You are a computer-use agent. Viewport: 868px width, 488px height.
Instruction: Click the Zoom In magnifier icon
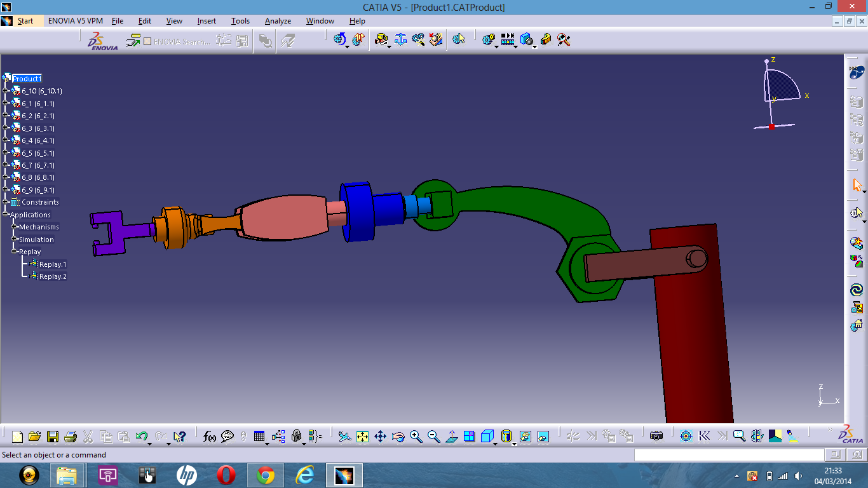416,437
